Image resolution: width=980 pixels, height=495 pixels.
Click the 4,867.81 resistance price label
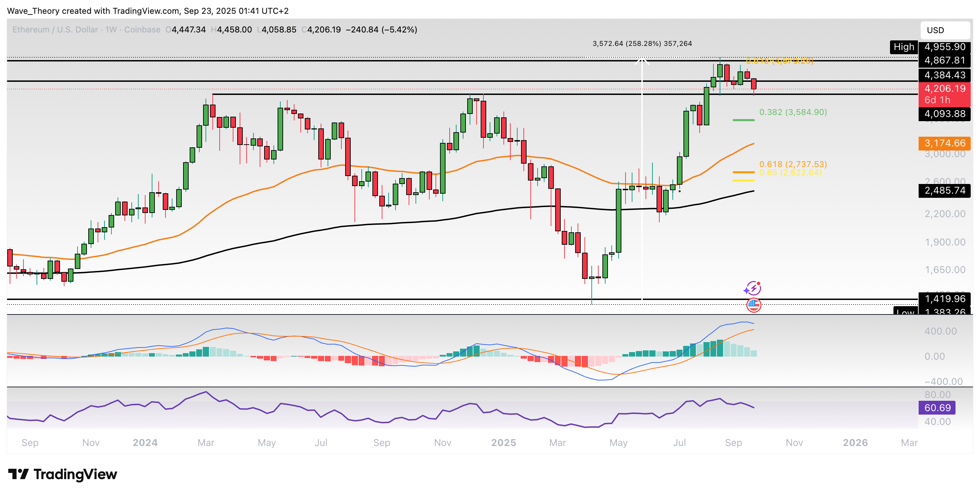944,60
